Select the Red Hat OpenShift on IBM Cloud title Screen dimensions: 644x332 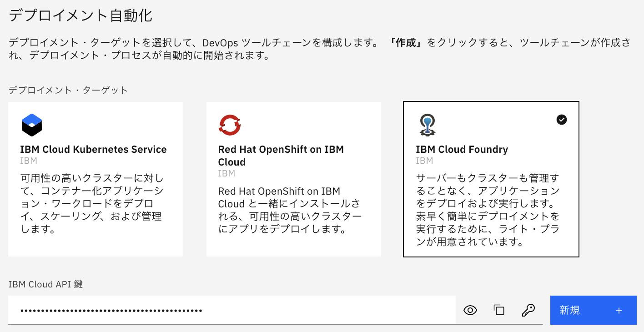click(281, 156)
